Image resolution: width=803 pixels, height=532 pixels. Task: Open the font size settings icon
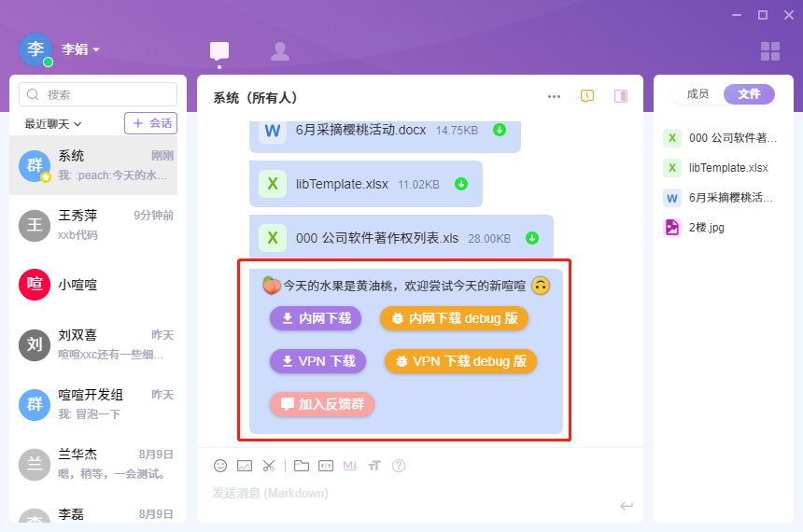(x=374, y=465)
